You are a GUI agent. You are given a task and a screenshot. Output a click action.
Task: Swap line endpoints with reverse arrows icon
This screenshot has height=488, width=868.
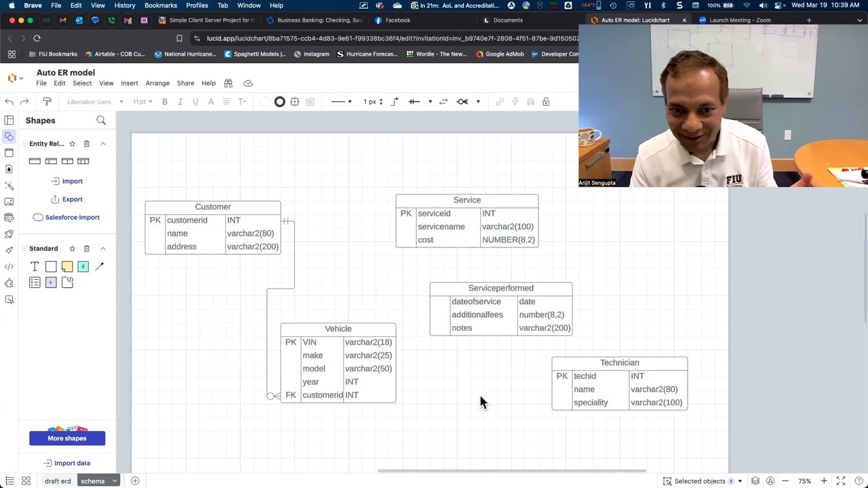[x=443, y=102]
